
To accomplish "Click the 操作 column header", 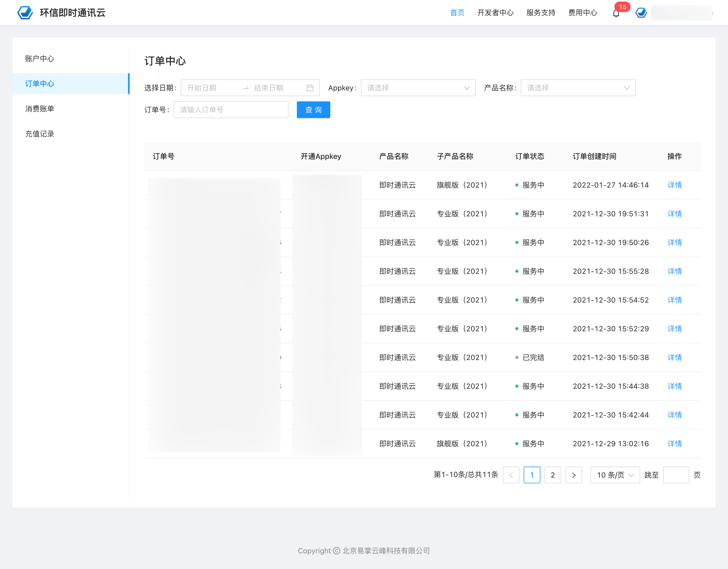I will [675, 156].
